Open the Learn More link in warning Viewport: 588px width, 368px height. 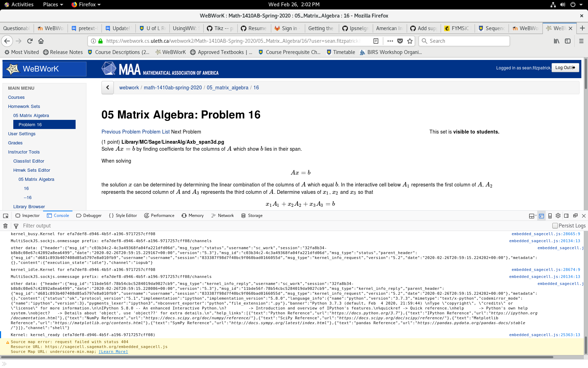click(x=113, y=352)
